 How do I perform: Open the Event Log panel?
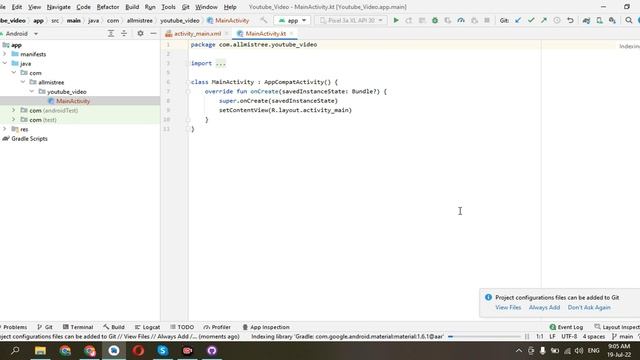[x=566, y=327]
